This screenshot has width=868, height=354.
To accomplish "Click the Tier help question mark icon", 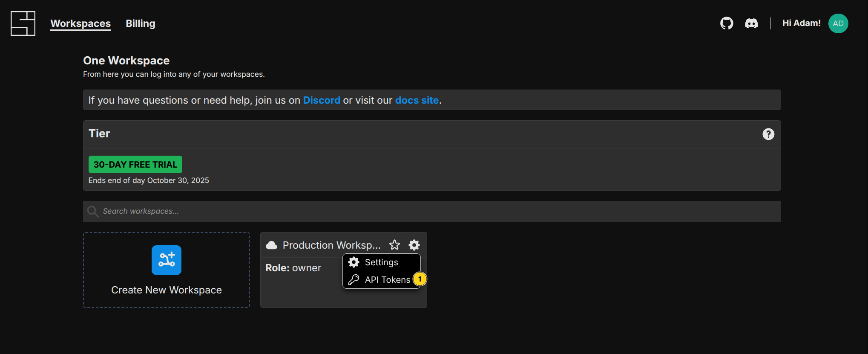I will click(768, 134).
